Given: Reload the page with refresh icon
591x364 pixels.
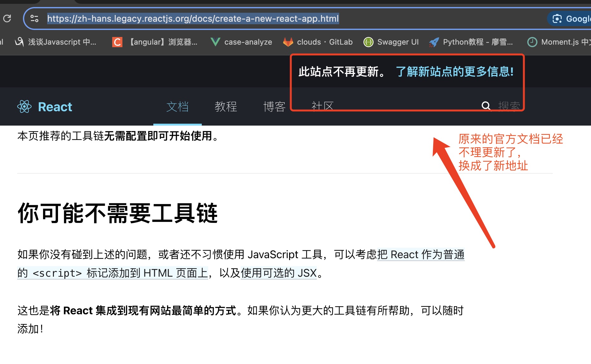Looking at the screenshot, I should pyautogui.click(x=7, y=18).
